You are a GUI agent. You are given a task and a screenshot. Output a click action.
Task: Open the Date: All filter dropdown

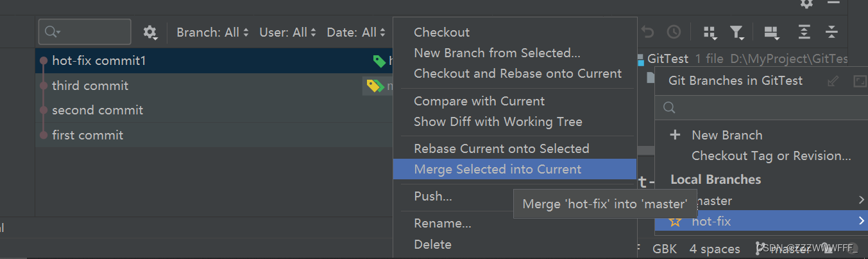[357, 32]
